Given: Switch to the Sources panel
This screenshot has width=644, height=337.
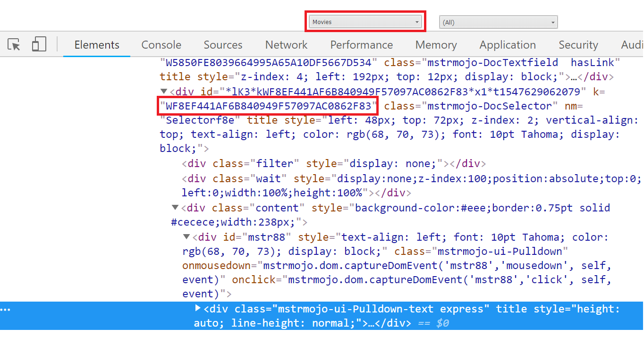Looking at the screenshot, I should pyautogui.click(x=223, y=44).
